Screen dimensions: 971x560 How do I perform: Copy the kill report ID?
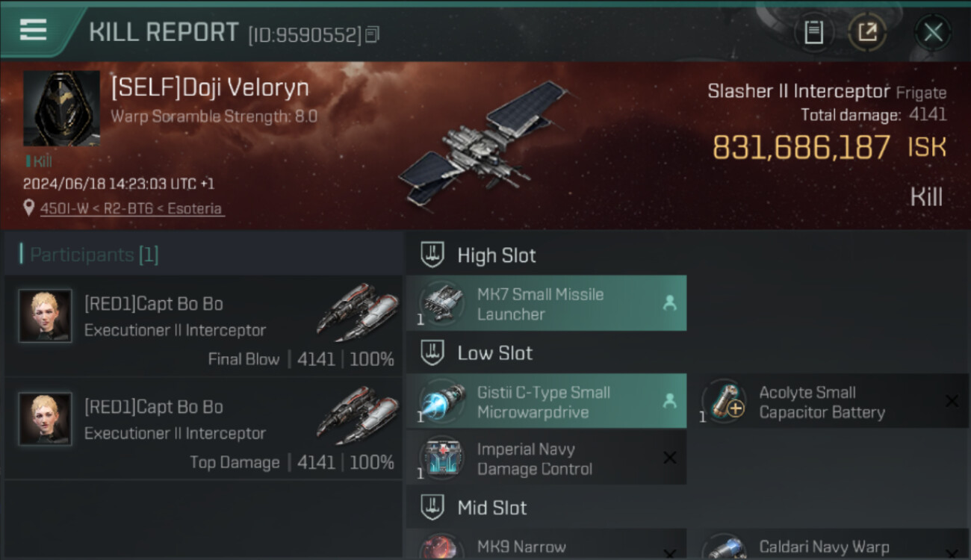372,34
